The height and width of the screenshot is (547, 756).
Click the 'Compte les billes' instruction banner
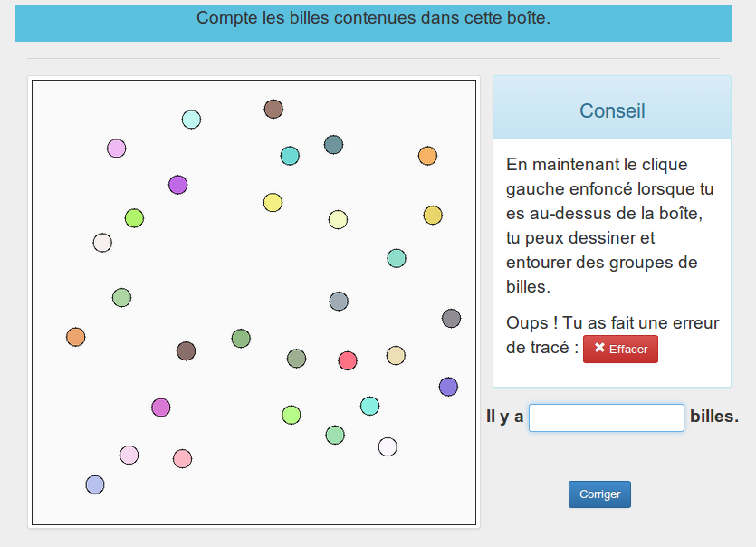pos(373,18)
